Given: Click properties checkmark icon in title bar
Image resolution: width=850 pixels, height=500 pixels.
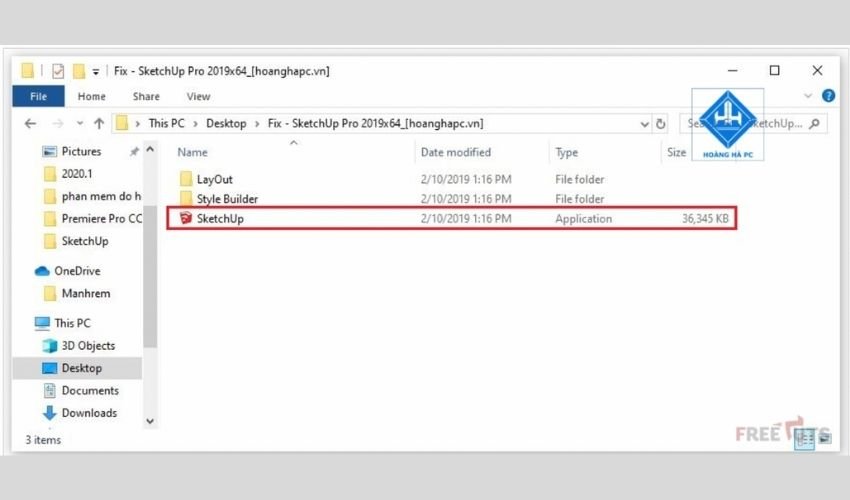Looking at the screenshot, I should click(57, 71).
